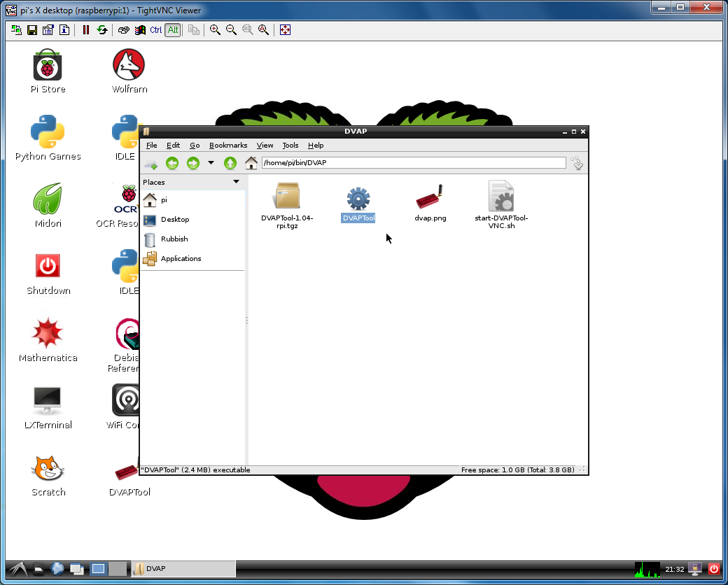The height and width of the screenshot is (585, 728).
Task: Open the LXDE start menu on taskbar
Action: tap(18, 569)
